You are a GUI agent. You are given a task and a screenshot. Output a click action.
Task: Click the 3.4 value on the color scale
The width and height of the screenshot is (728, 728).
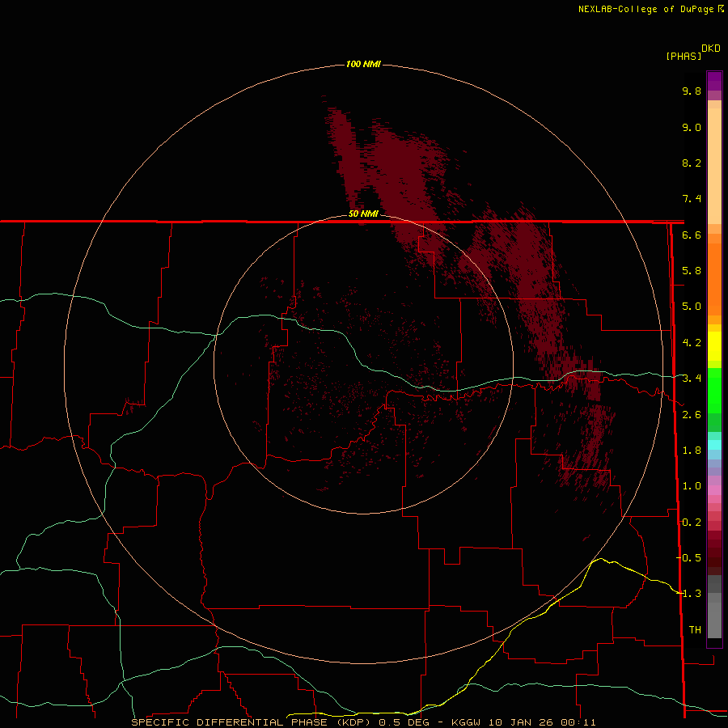click(692, 379)
